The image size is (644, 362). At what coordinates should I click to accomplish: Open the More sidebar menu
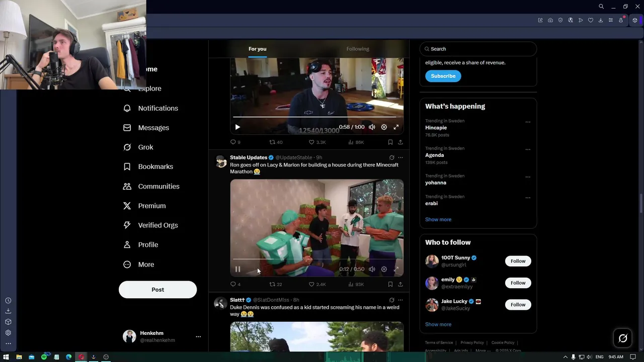tap(139, 264)
